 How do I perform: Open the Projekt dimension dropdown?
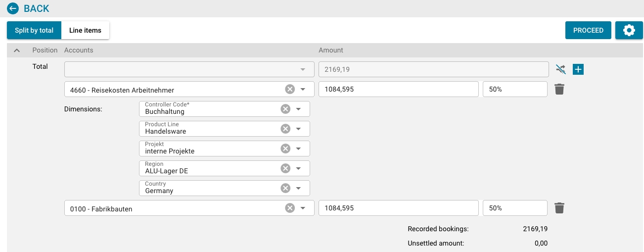click(298, 149)
